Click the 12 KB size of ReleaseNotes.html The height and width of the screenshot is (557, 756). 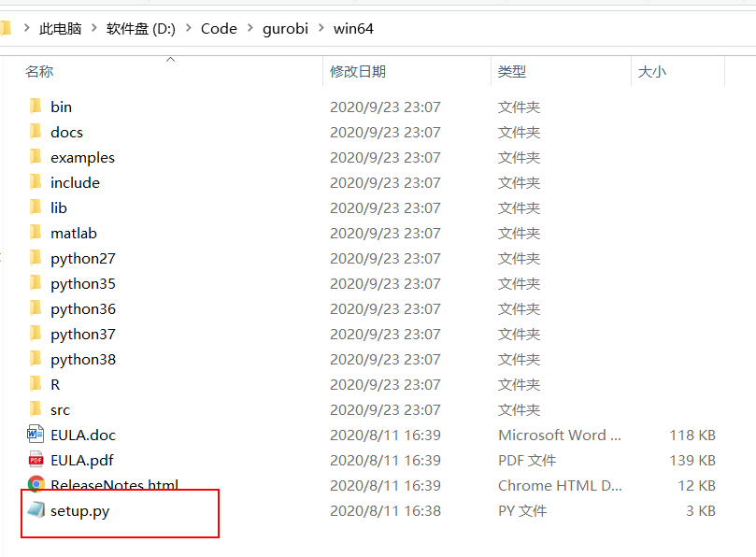(697, 485)
